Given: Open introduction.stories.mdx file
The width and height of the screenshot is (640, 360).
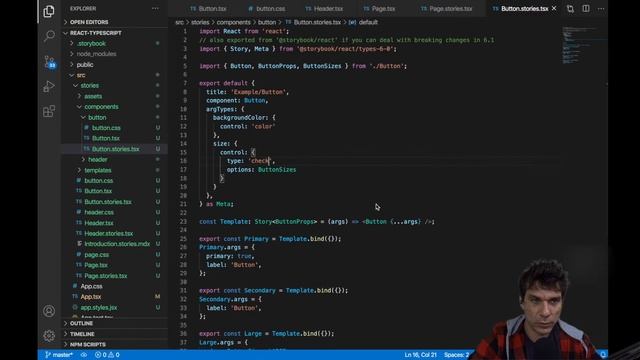Looking at the screenshot, I should [x=117, y=244].
